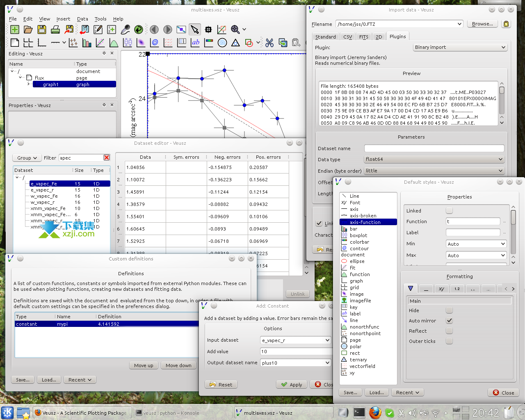Launch Firefox from the taskbar
Viewport: 525px width, 420px height.
click(x=375, y=413)
